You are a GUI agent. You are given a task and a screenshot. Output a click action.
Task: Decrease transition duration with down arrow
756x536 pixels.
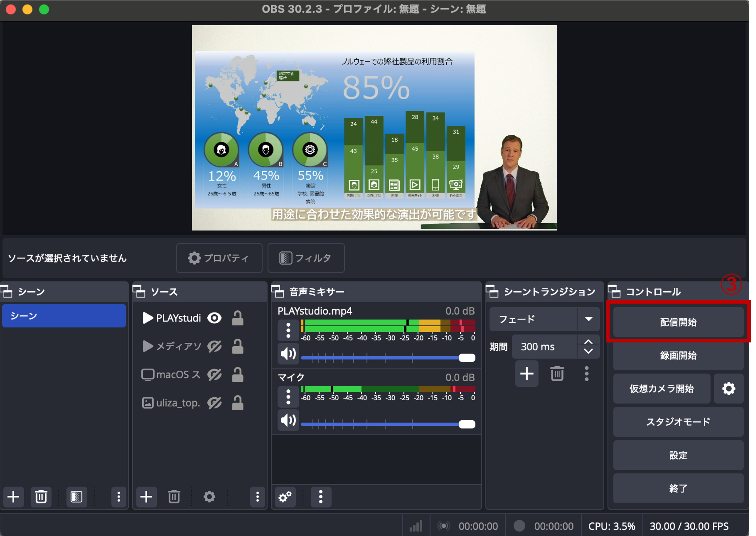(588, 351)
